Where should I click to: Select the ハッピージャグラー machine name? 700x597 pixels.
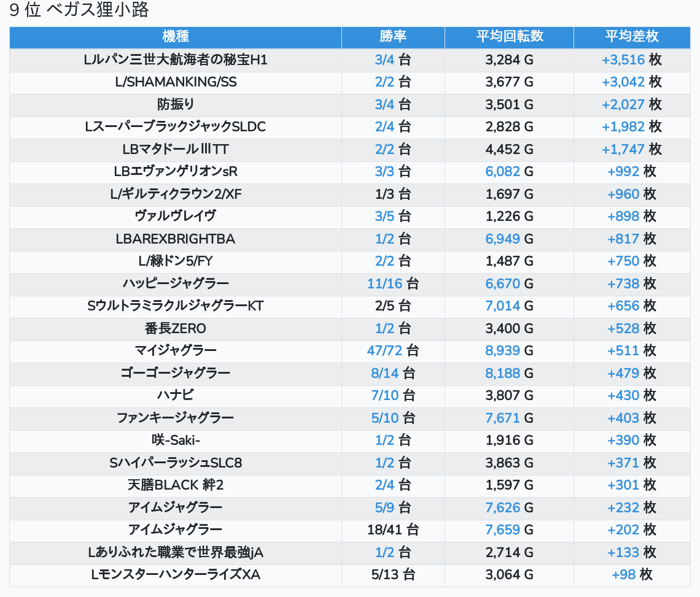click(176, 283)
